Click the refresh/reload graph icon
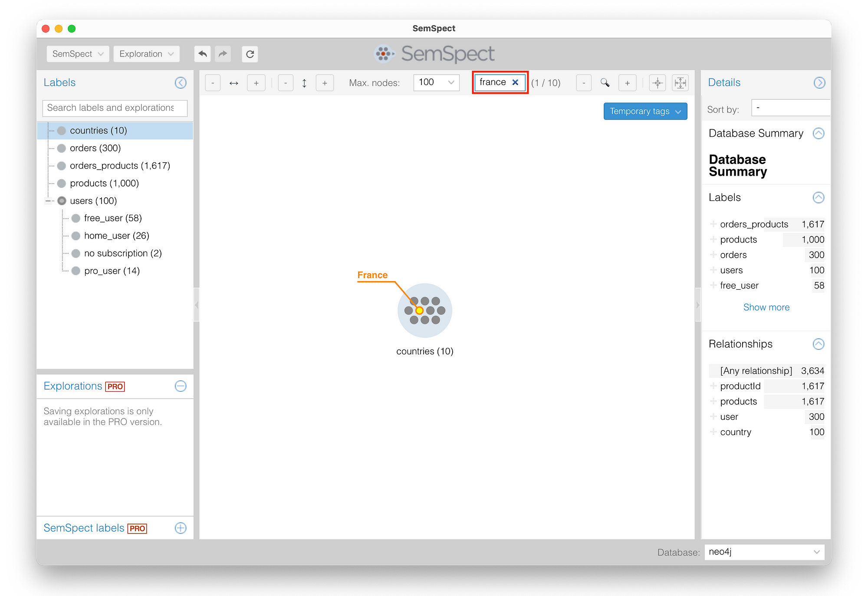The image size is (868, 596). pyautogui.click(x=251, y=53)
